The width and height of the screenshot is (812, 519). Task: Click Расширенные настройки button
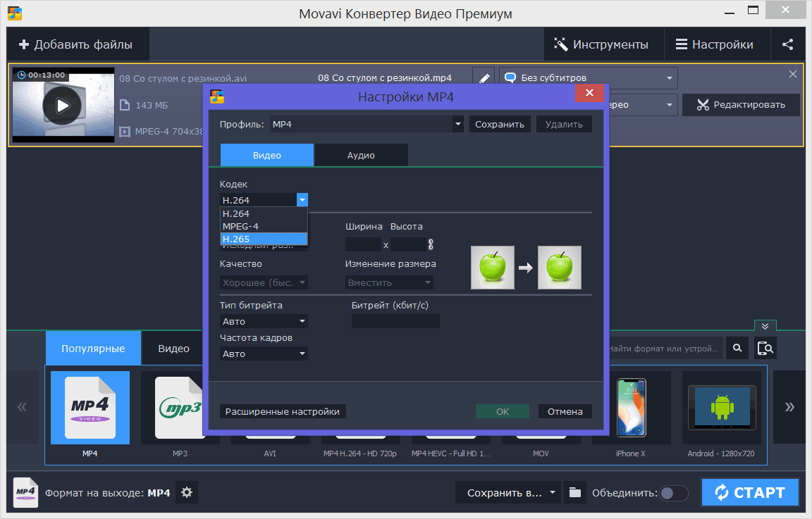[283, 411]
